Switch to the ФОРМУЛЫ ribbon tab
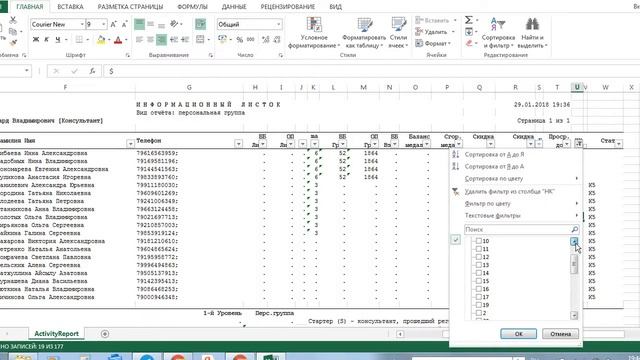This screenshot has width=640, height=360. click(x=192, y=7)
